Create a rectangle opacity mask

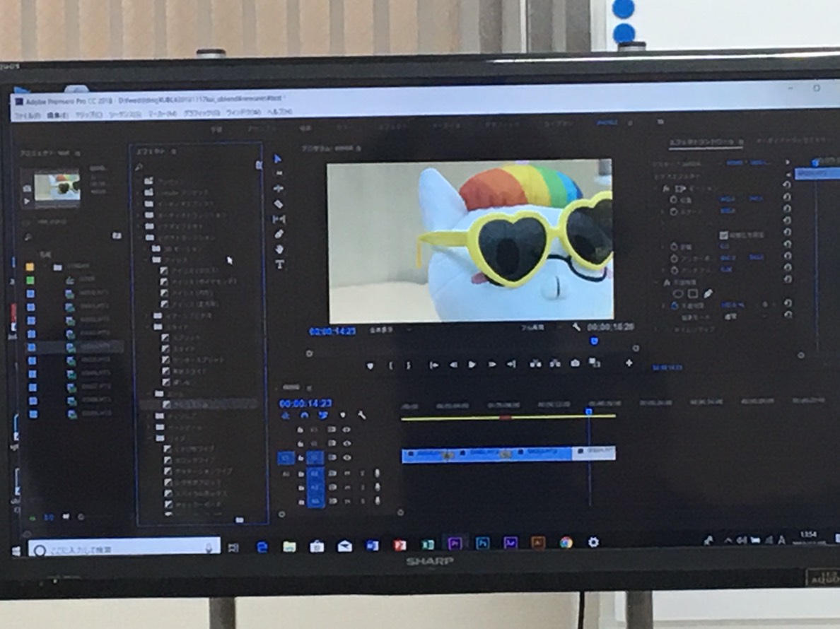(693, 293)
